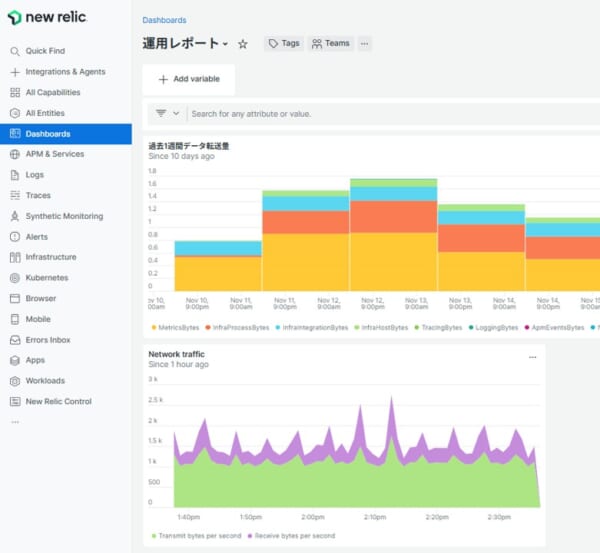Click the New Relic logo
The width and height of the screenshot is (600, 553).
pyautogui.click(x=48, y=17)
